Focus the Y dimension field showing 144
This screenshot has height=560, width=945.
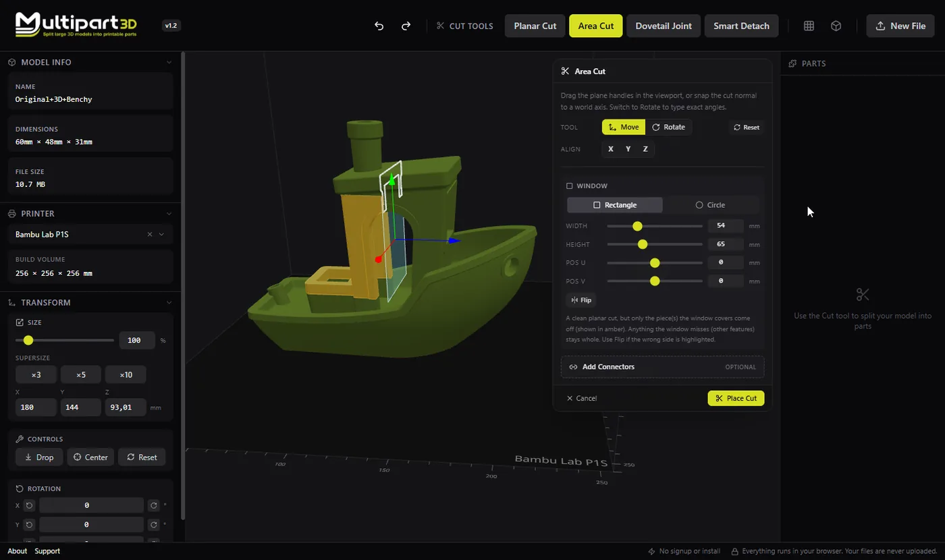coord(81,407)
